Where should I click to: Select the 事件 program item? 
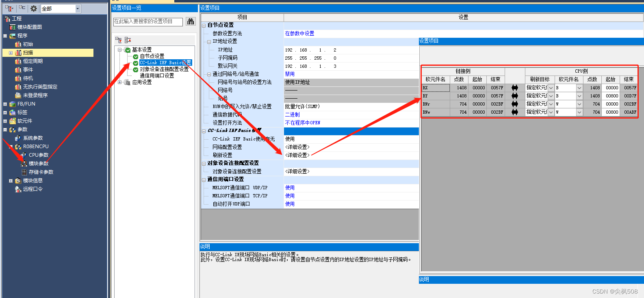point(28,70)
